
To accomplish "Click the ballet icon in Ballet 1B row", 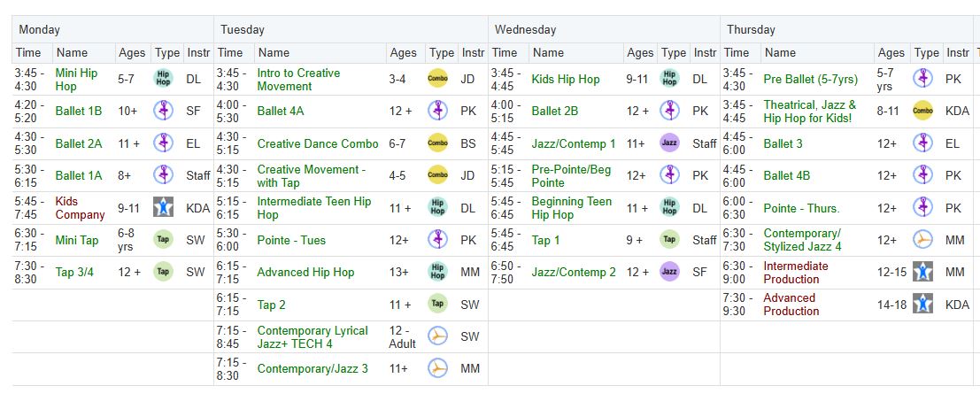I will click(163, 111).
